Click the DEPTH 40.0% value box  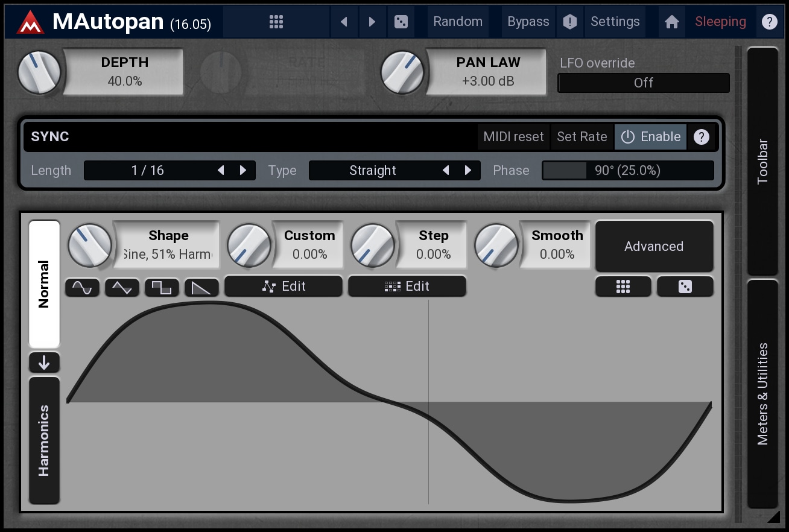pos(125,72)
